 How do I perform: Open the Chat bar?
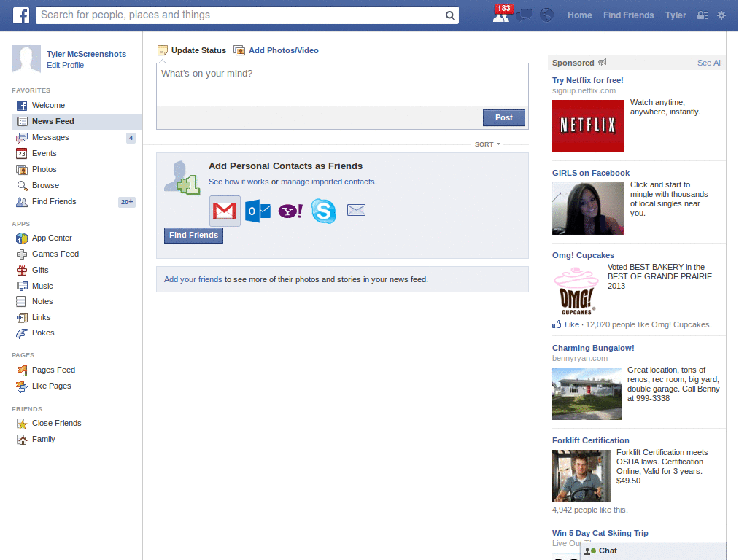[653, 551]
